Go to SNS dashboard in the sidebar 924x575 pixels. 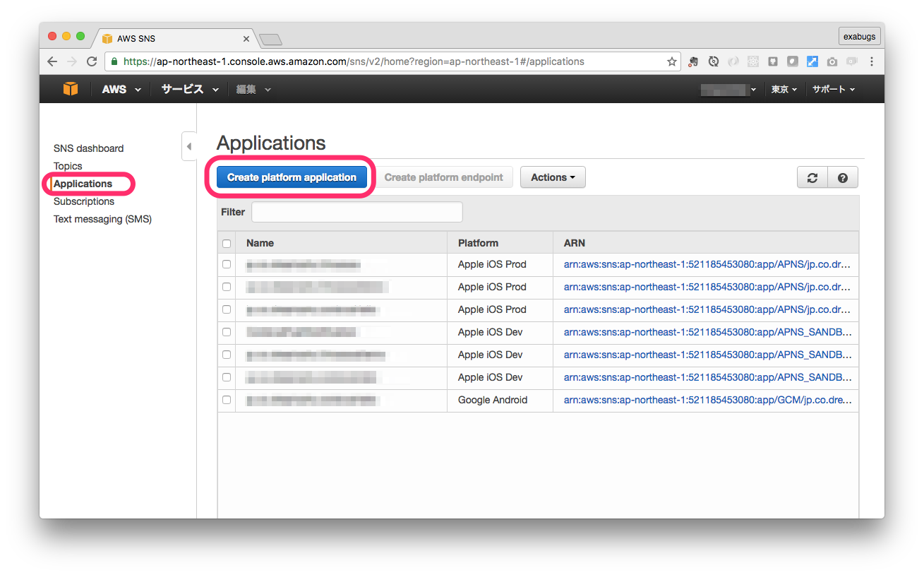88,148
